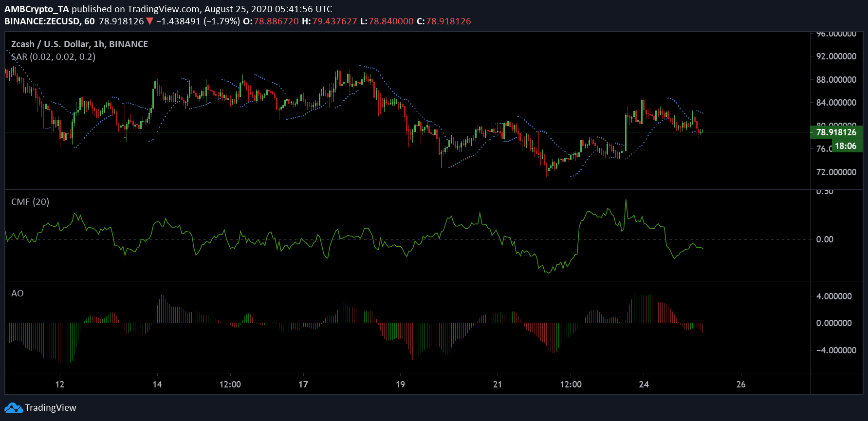The height and width of the screenshot is (421, 868).
Task: Select the 19 date marker on time axis
Action: tap(400, 384)
